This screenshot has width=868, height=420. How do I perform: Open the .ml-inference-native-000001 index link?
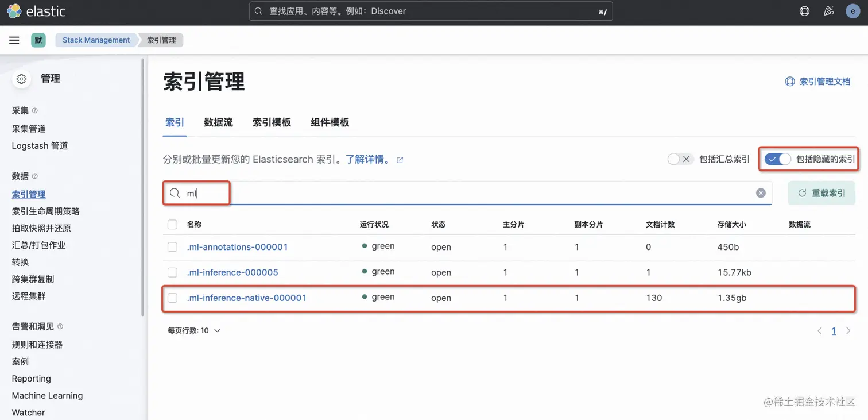[247, 298]
